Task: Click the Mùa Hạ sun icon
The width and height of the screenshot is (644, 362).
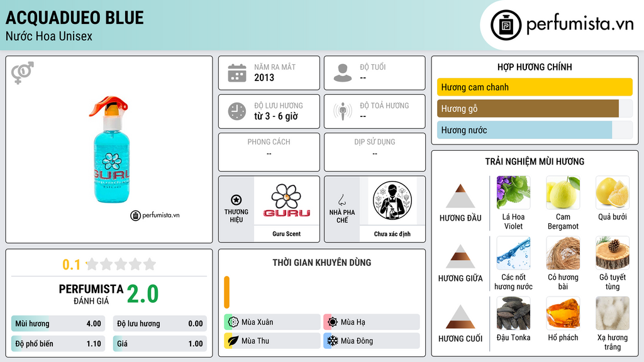Action: (x=333, y=322)
